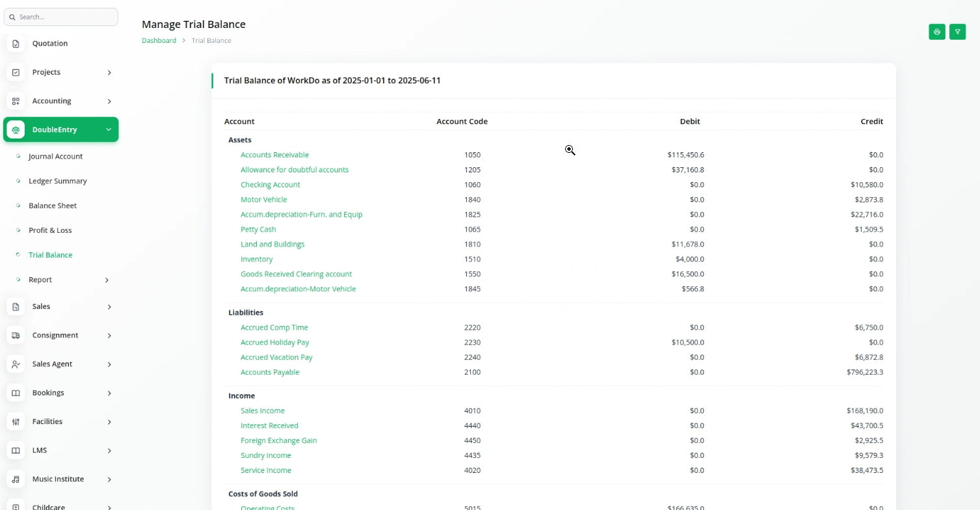Click the green filter icon button
The width and height of the screenshot is (980, 510).
click(x=957, y=32)
